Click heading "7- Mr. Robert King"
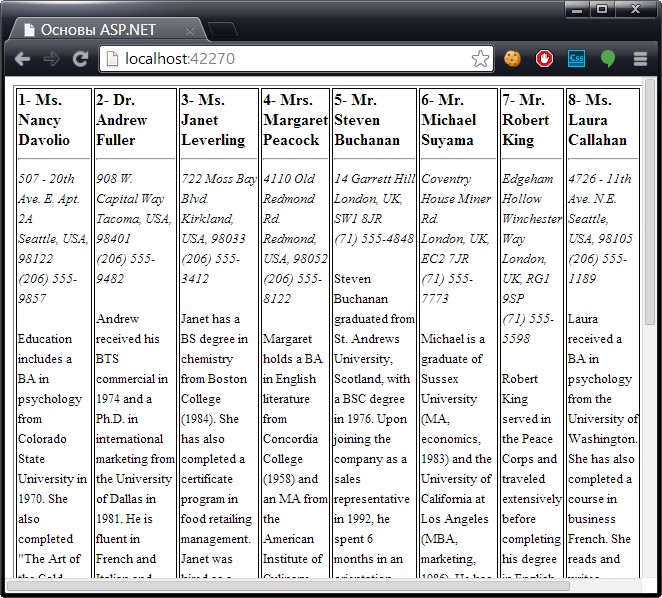 click(x=526, y=120)
